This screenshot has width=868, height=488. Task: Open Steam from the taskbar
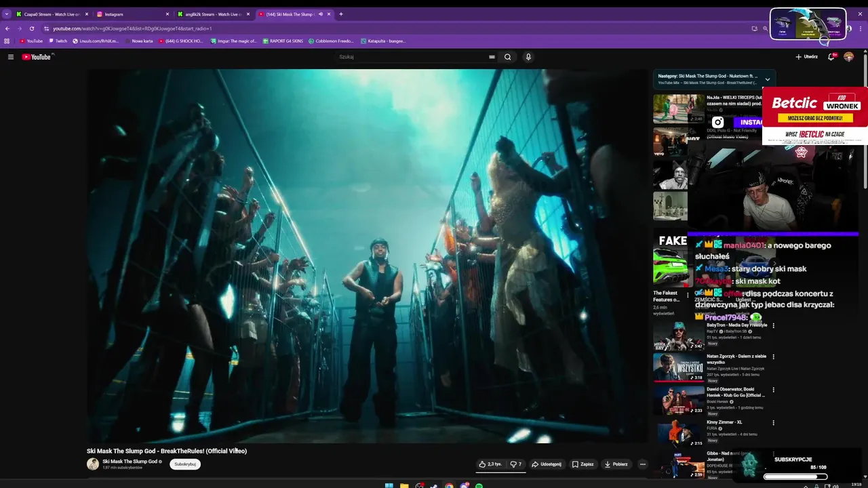point(434,485)
